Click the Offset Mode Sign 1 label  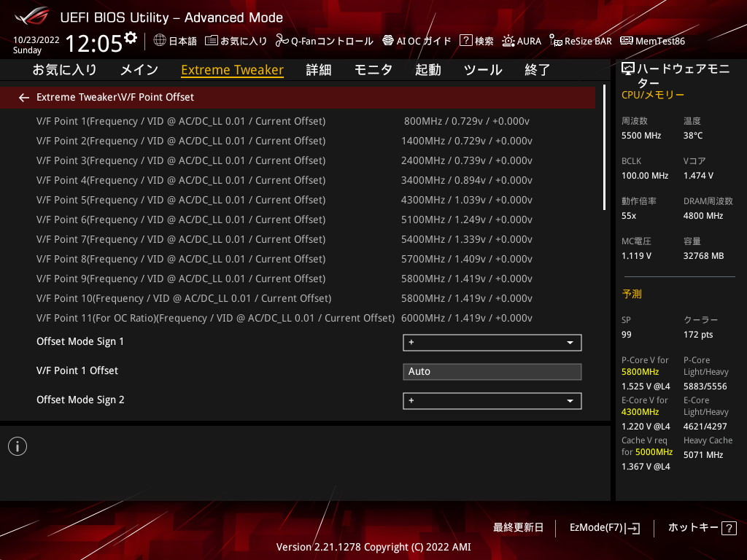click(80, 342)
